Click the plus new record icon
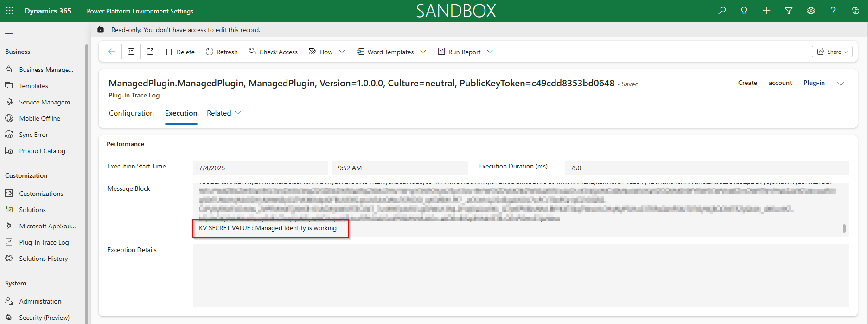The height and width of the screenshot is (324, 868). tap(766, 11)
